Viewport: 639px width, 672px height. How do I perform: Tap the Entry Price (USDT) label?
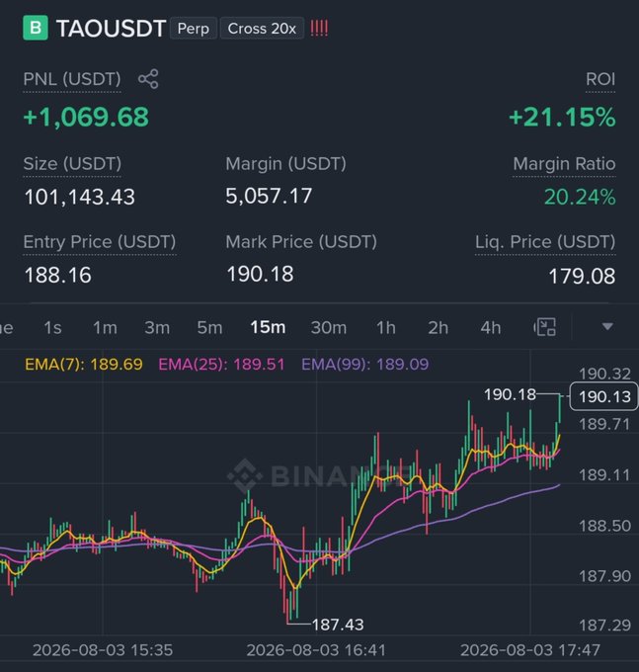tap(100, 242)
